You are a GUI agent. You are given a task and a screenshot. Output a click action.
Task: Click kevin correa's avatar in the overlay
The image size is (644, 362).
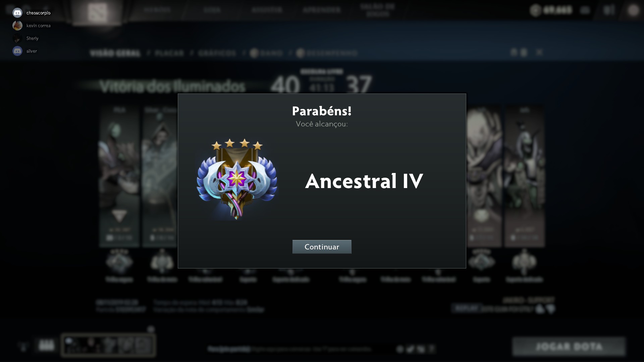(17, 25)
